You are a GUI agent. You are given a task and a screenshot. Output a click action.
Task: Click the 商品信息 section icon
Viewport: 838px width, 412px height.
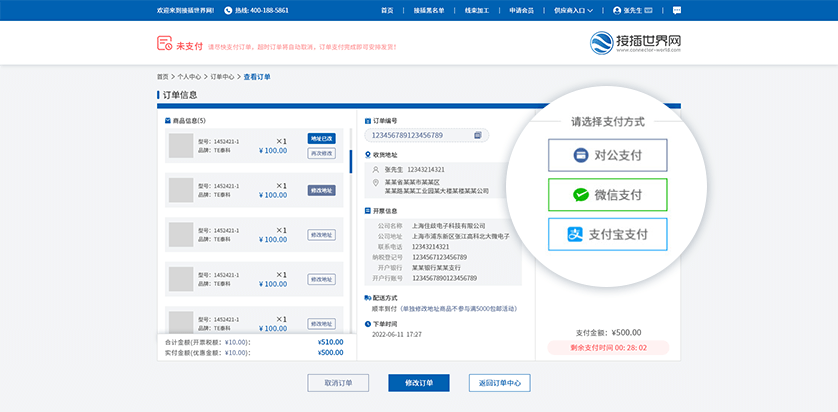(168, 121)
